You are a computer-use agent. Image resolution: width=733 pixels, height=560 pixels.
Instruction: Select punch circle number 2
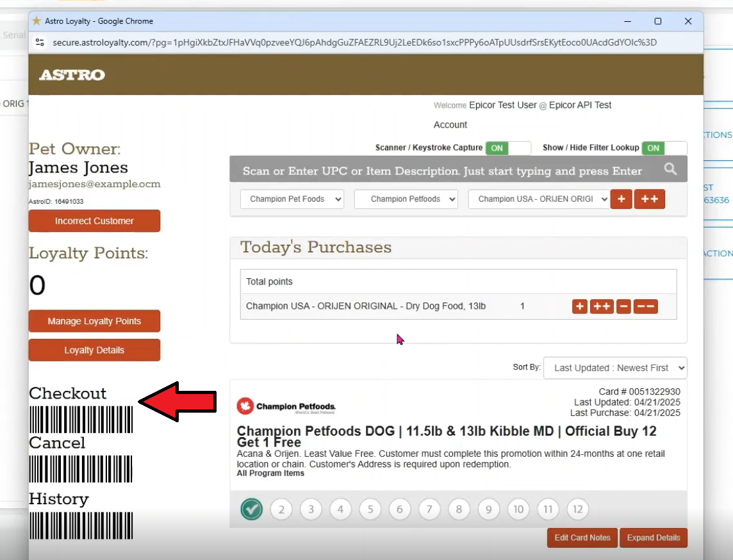pos(281,510)
